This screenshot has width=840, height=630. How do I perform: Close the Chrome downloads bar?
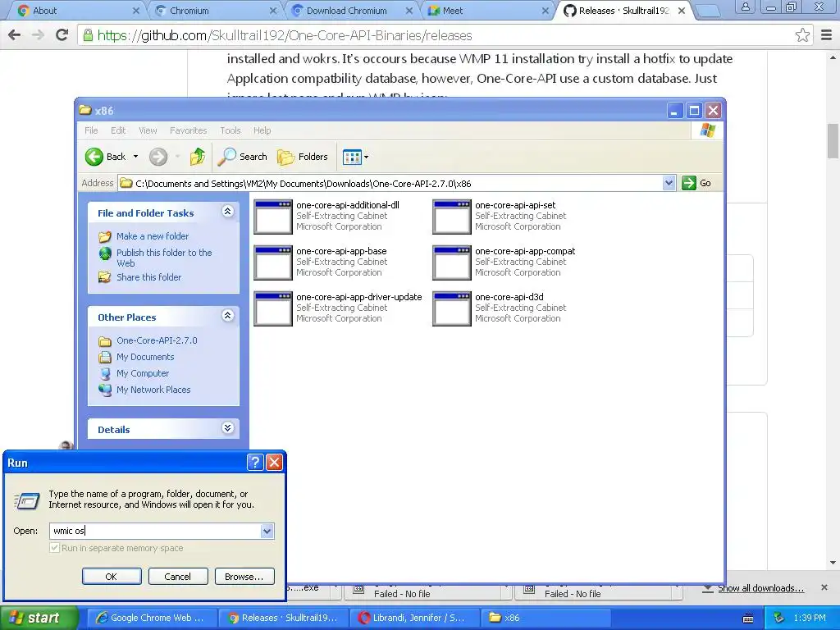824,587
